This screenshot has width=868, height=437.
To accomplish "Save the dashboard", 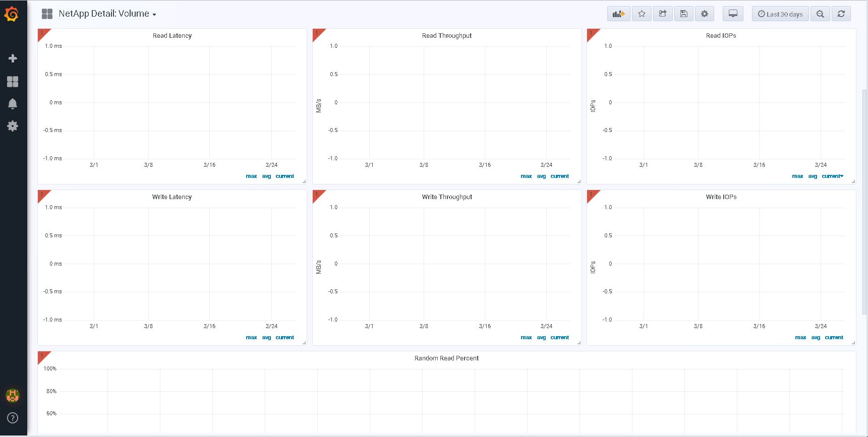I will pyautogui.click(x=684, y=14).
